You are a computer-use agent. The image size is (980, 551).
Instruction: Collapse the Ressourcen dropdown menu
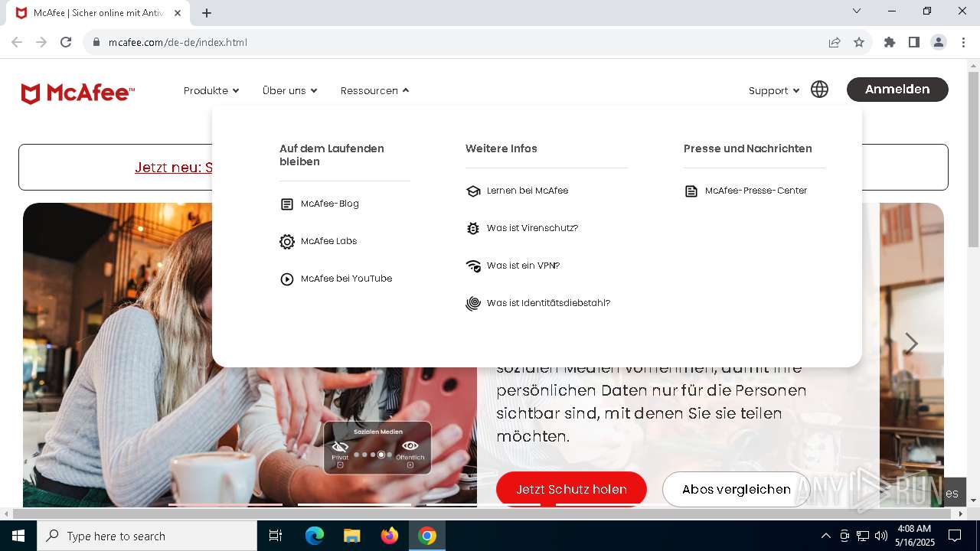(374, 90)
